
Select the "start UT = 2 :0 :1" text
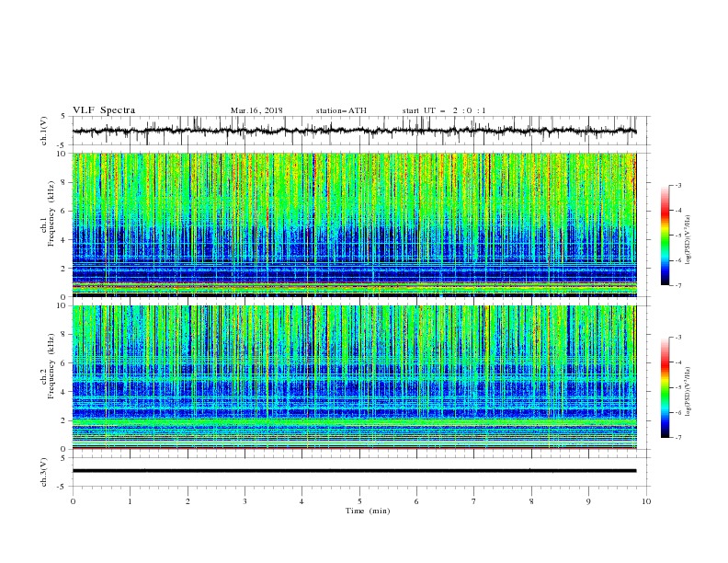444,110
